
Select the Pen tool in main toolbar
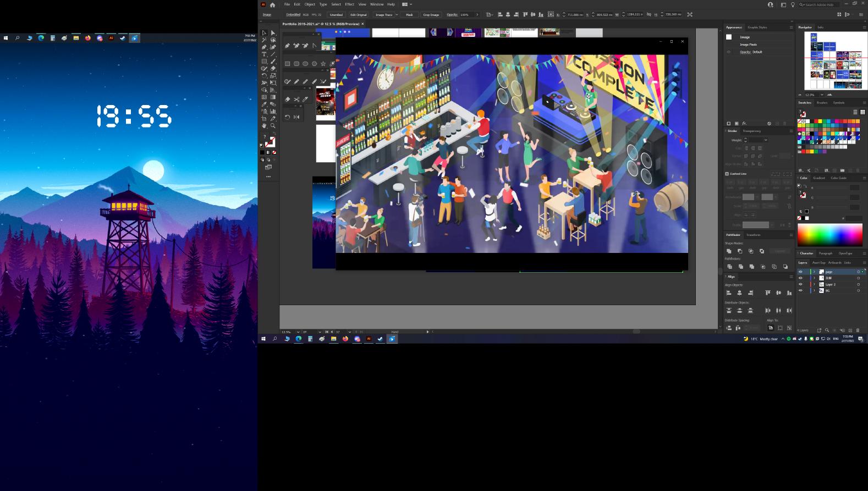tap(264, 47)
